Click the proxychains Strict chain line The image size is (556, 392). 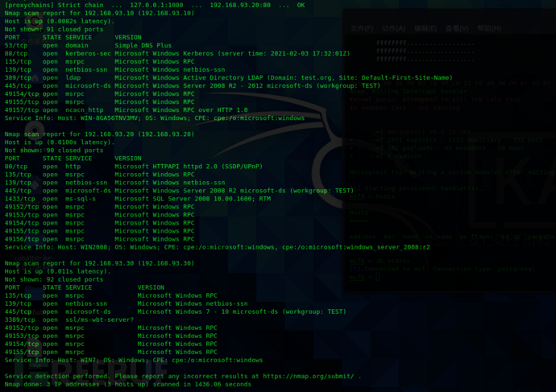[x=155, y=5]
